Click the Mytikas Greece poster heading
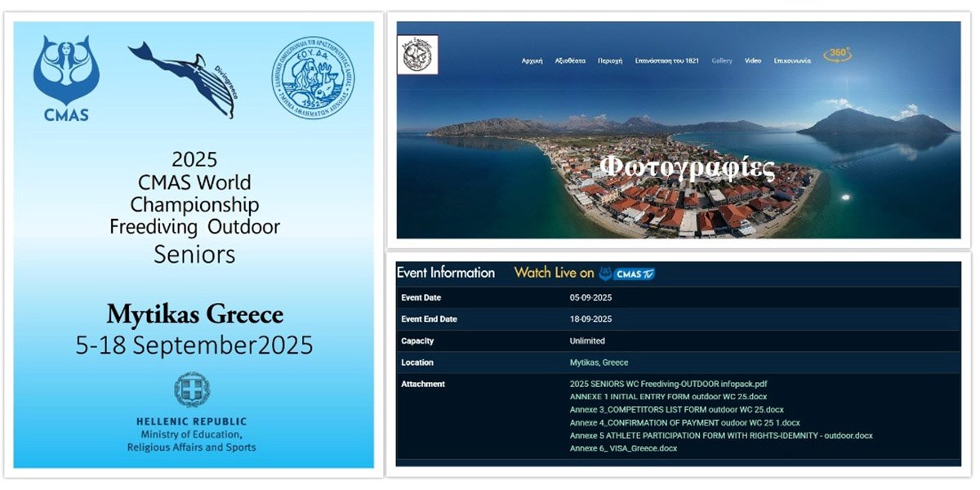Image resolution: width=980 pixels, height=490 pixels. point(195,314)
